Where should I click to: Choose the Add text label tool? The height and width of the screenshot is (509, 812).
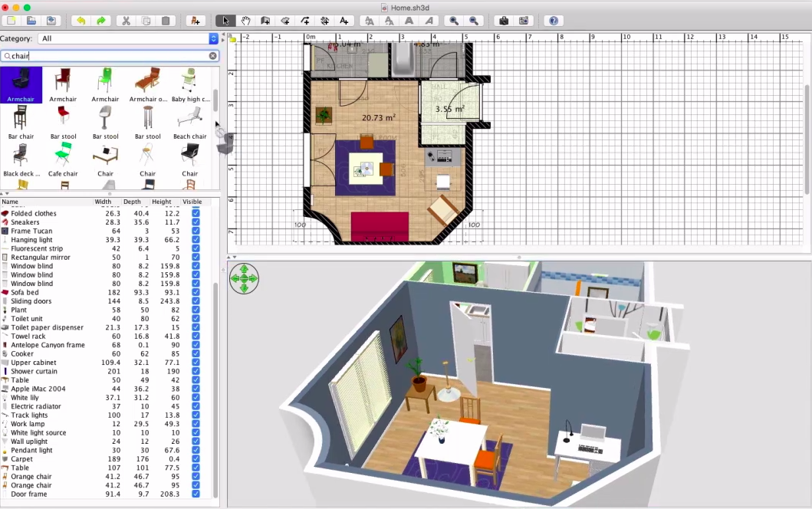coord(344,21)
